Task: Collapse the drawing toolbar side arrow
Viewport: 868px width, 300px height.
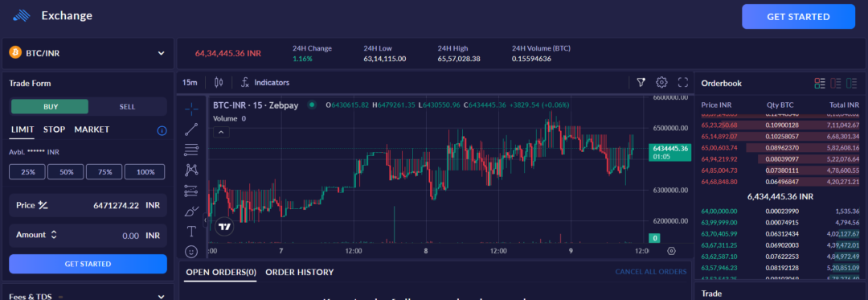Action: point(206,220)
